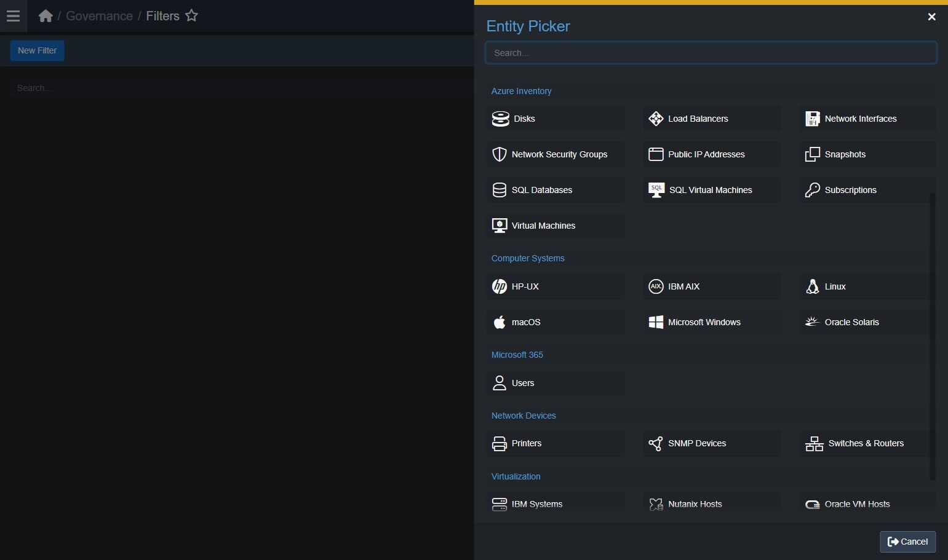The width and height of the screenshot is (948, 560).
Task: Click the Azure Inventory section heading
Action: point(521,91)
